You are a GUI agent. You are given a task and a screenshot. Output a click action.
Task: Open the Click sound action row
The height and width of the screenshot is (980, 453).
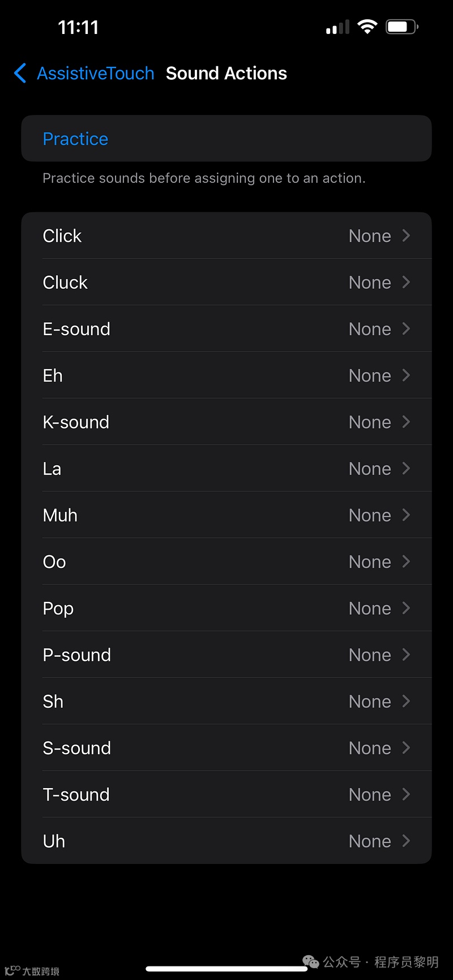pos(226,236)
